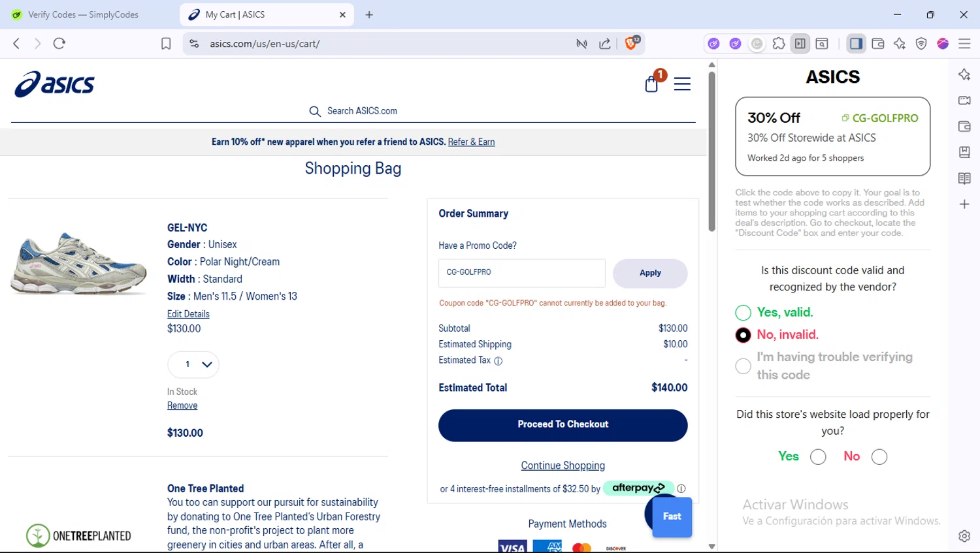This screenshot has width=980, height=553.
Task: Click the blue Fast checkout button
Action: (x=672, y=516)
